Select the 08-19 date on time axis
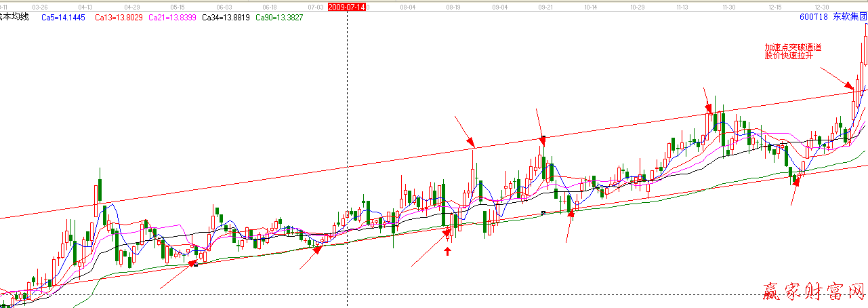The width and height of the screenshot is (868, 308). pos(453,6)
